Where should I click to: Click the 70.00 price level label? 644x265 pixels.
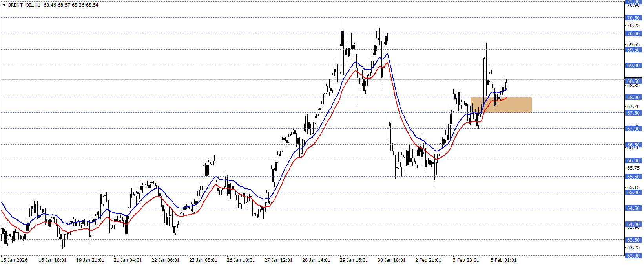(x=633, y=33)
